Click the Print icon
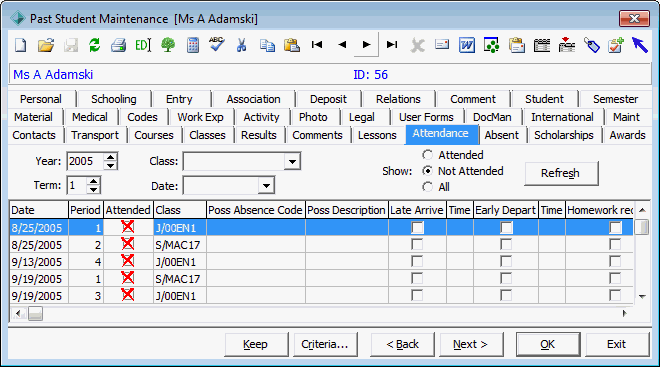 point(118,45)
